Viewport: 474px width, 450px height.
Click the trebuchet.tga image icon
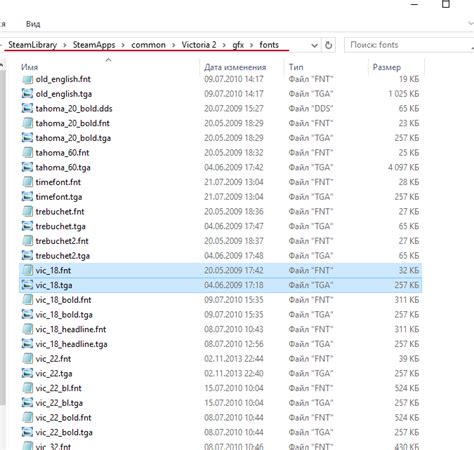pyautogui.click(x=27, y=226)
